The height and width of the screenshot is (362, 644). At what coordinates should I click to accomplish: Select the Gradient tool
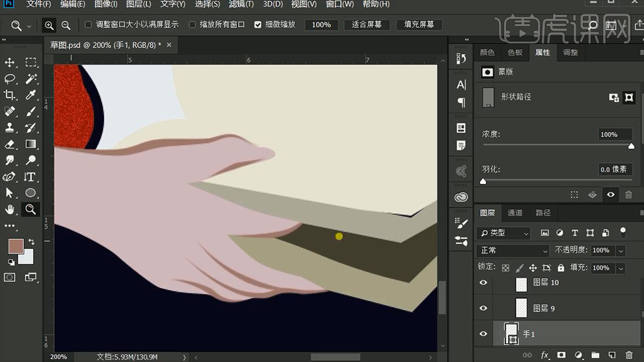pyautogui.click(x=31, y=144)
